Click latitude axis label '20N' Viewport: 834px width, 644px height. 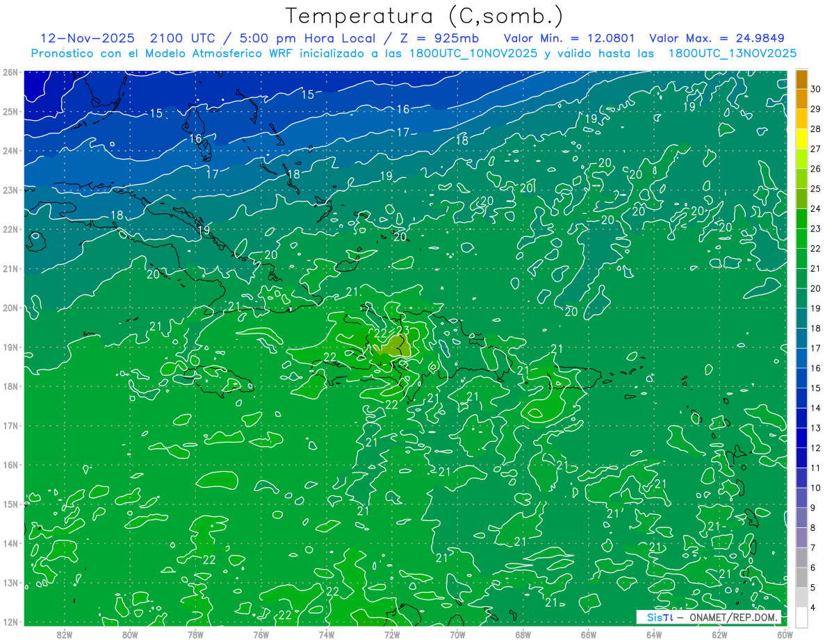[x=10, y=308]
